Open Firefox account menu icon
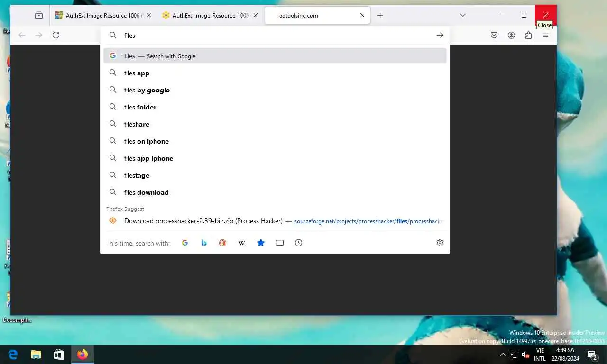Image resolution: width=607 pixels, height=364 pixels. click(511, 35)
